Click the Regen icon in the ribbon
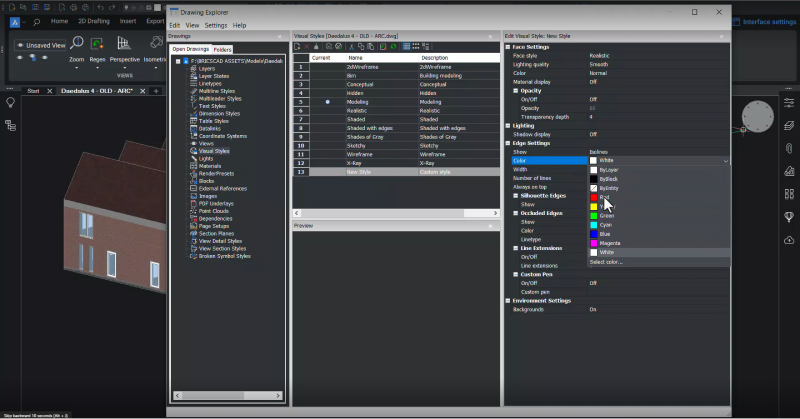This screenshot has height=419, width=800. click(x=97, y=44)
